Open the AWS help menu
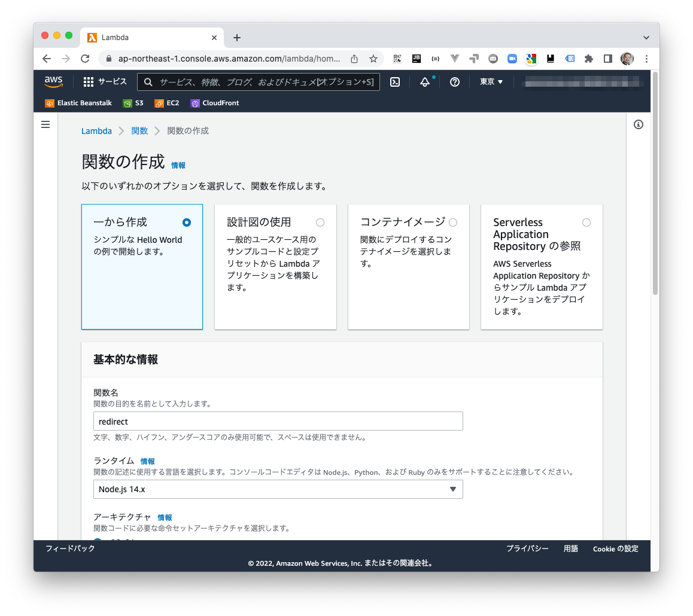 click(454, 82)
